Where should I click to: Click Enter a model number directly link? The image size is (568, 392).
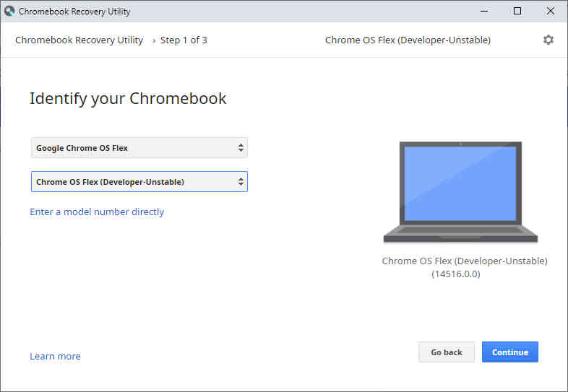[x=97, y=212]
